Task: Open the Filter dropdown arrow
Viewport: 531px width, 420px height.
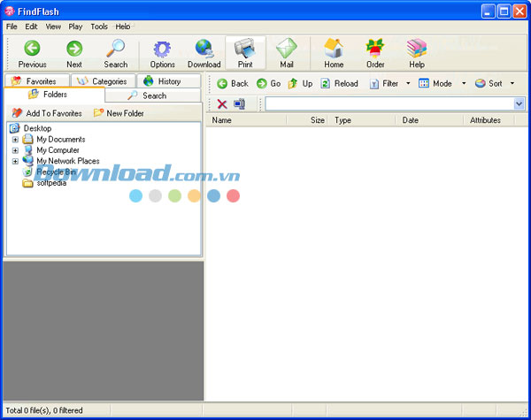Action: (408, 84)
